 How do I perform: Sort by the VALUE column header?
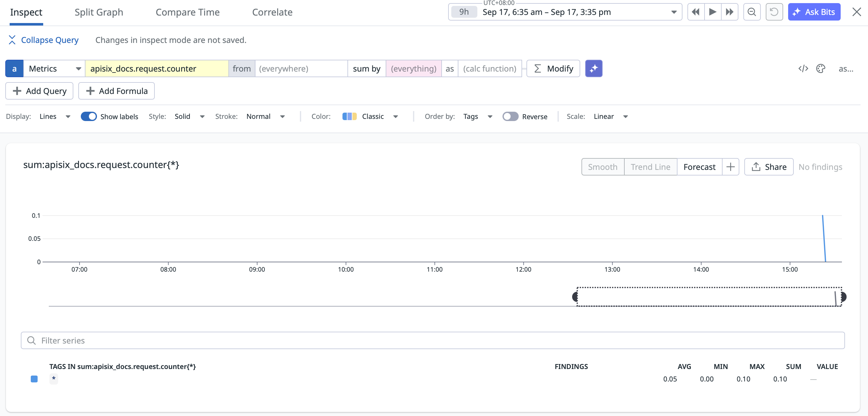[827, 366]
